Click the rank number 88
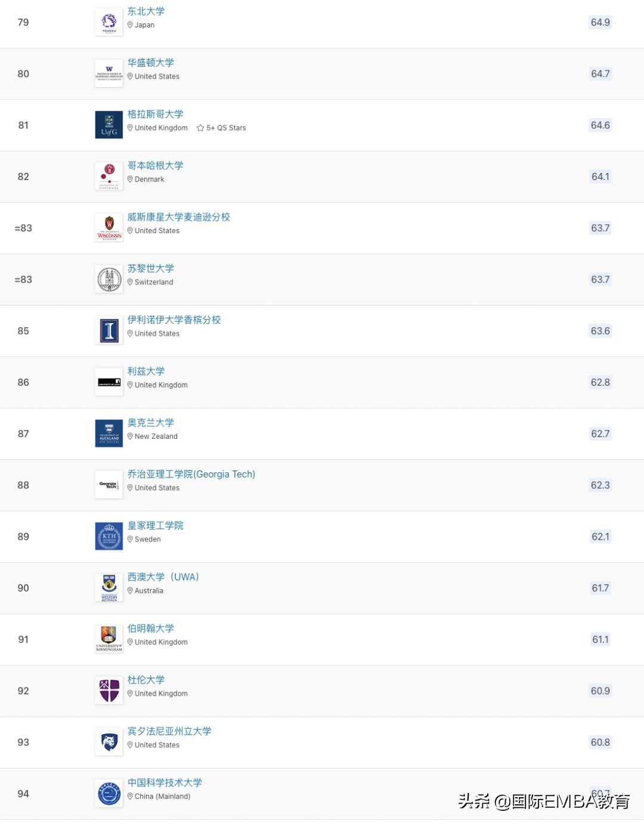644x824 pixels. (x=23, y=485)
